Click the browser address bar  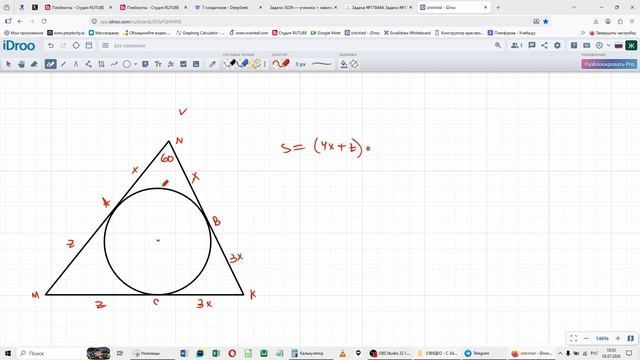(x=310, y=21)
